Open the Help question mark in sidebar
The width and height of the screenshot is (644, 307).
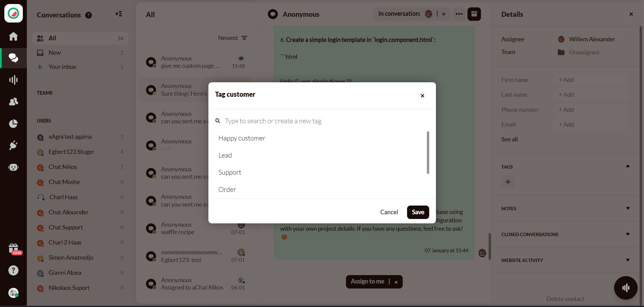pyautogui.click(x=13, y=270)
